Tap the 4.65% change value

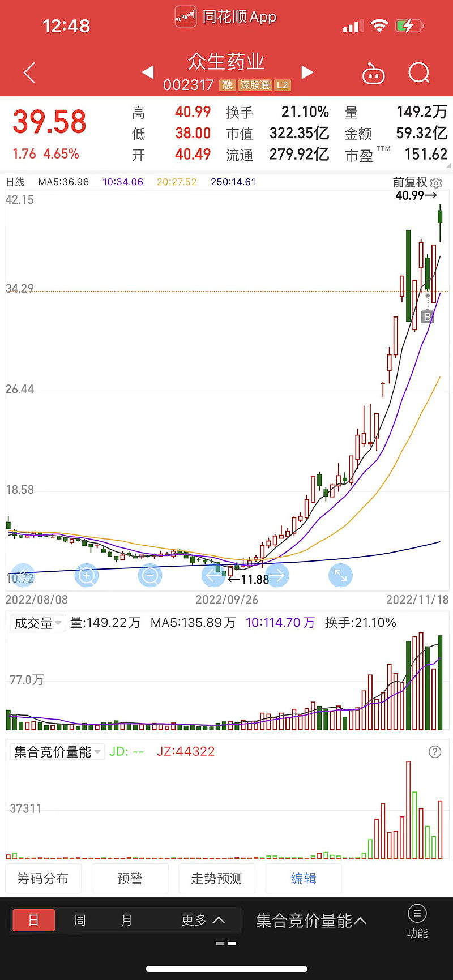tap(61, 154)
